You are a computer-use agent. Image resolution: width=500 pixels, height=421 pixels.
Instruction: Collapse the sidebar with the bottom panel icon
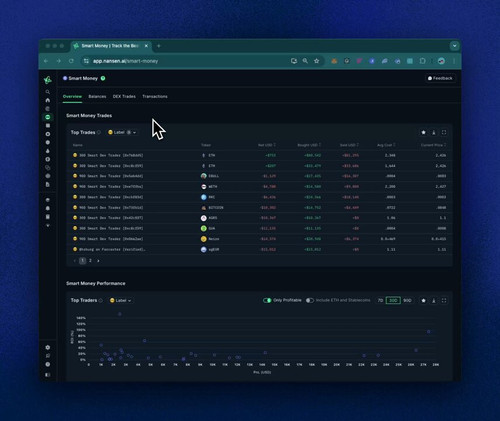click(48, 375)
